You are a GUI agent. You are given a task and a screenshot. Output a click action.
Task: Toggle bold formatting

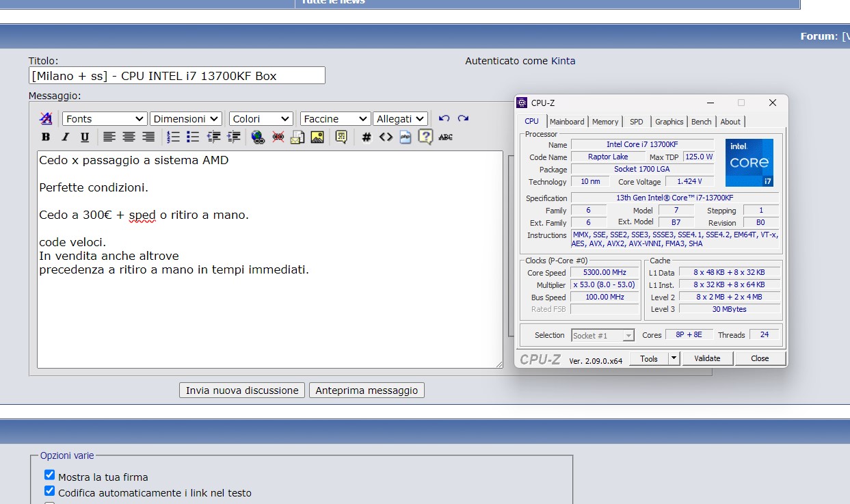pyautogui.click(x=46, y=137)
